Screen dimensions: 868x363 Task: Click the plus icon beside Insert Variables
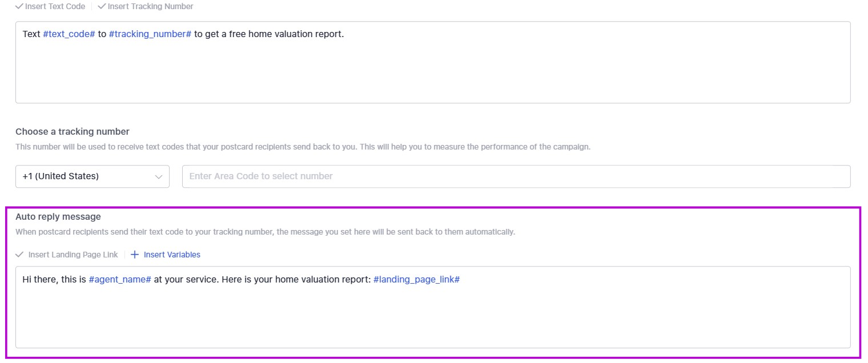click(135, 255)
